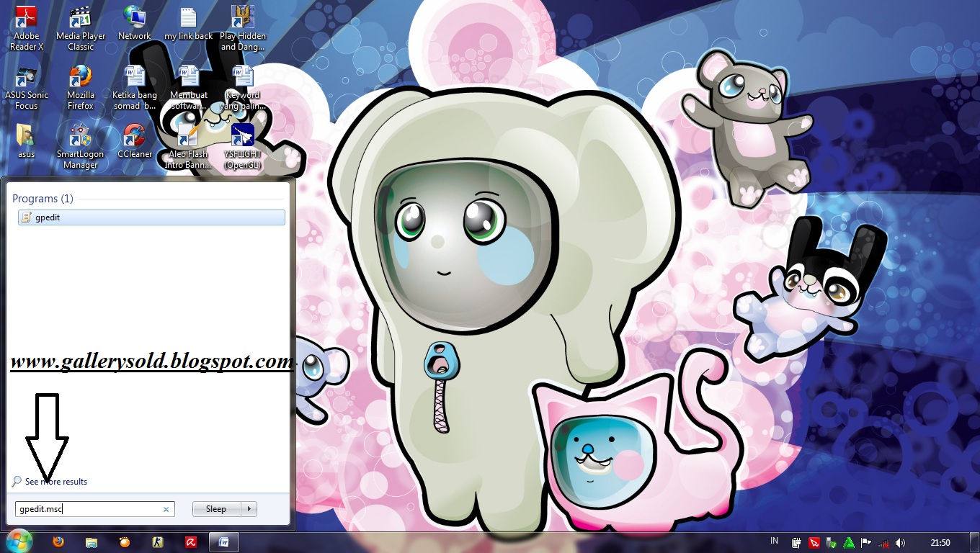Launch the Mozilla Firefox desktop shortcut
This screenshot has width=980, height=553.
[x=81, y=88]
